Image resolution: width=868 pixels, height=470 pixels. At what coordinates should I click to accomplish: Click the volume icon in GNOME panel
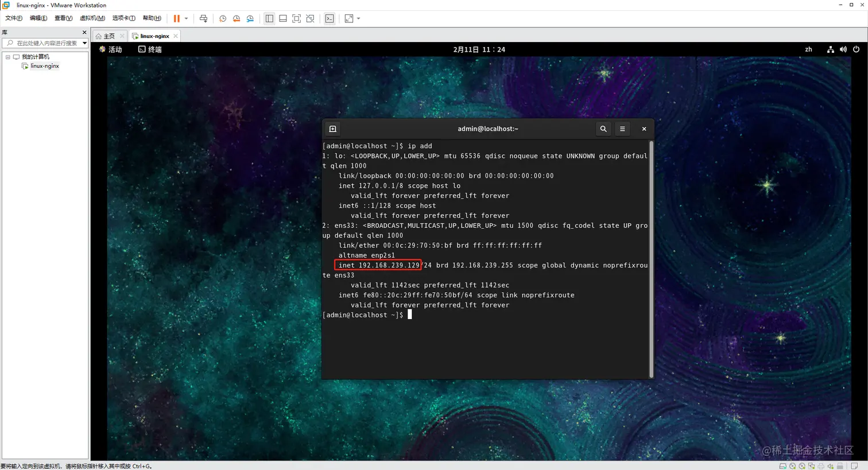point(843,49)
